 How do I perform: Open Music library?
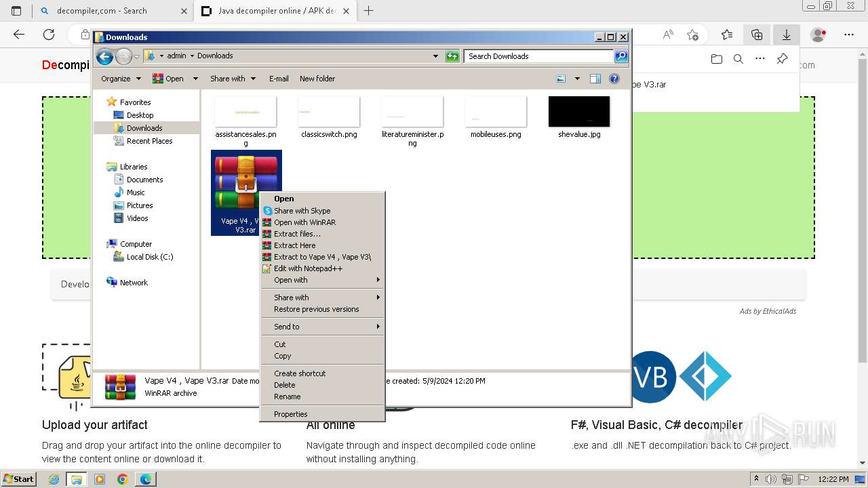[x=136, y=192]
